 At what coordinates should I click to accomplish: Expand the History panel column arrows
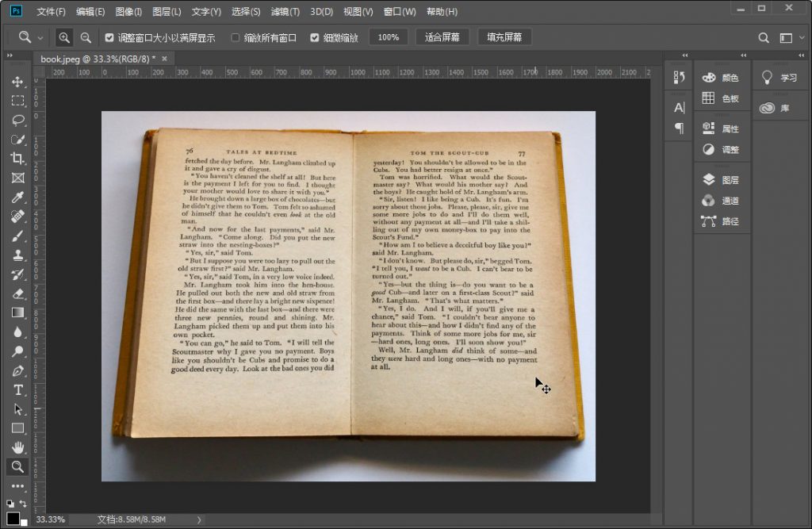684,55
